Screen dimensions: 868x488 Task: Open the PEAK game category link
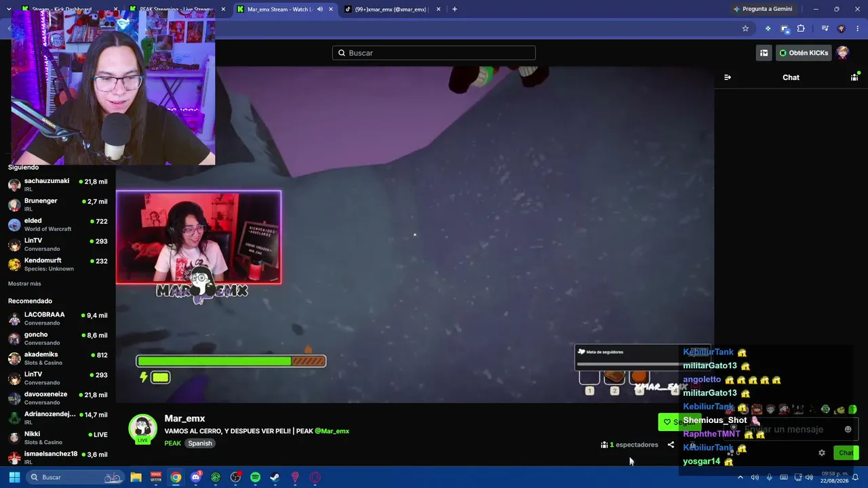tap(172, 443)
